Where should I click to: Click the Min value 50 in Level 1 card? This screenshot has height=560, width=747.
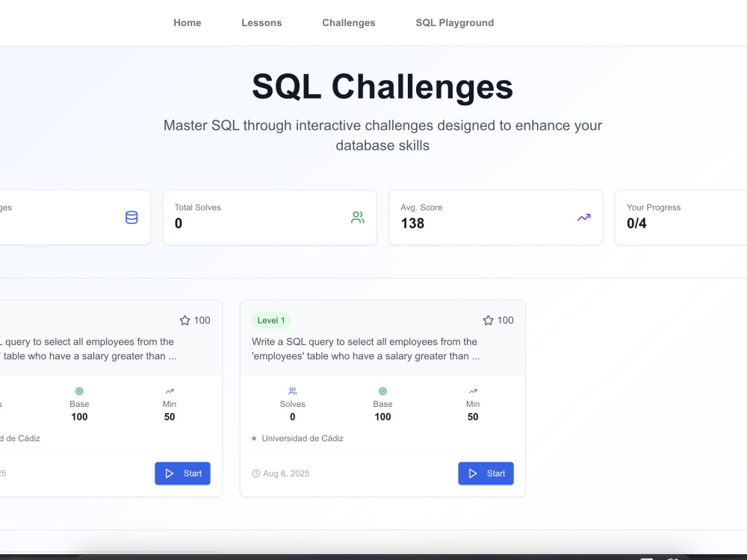coord(473,417)
